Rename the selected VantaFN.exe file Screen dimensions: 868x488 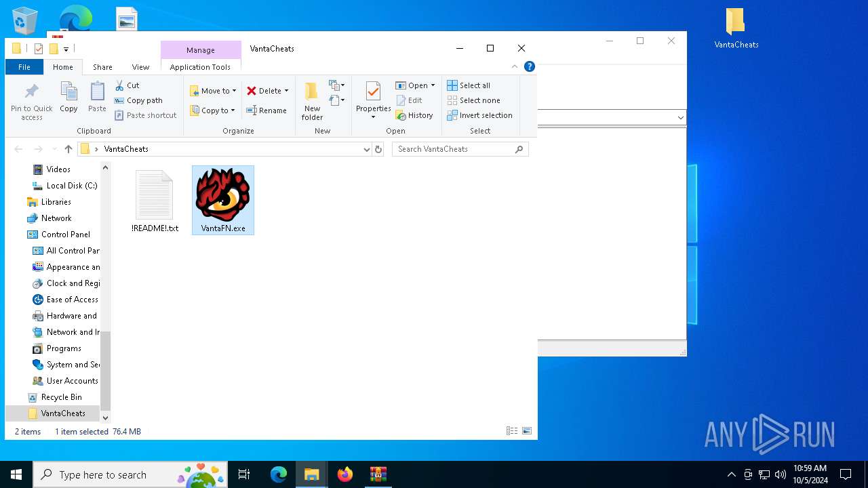point(266,110)
